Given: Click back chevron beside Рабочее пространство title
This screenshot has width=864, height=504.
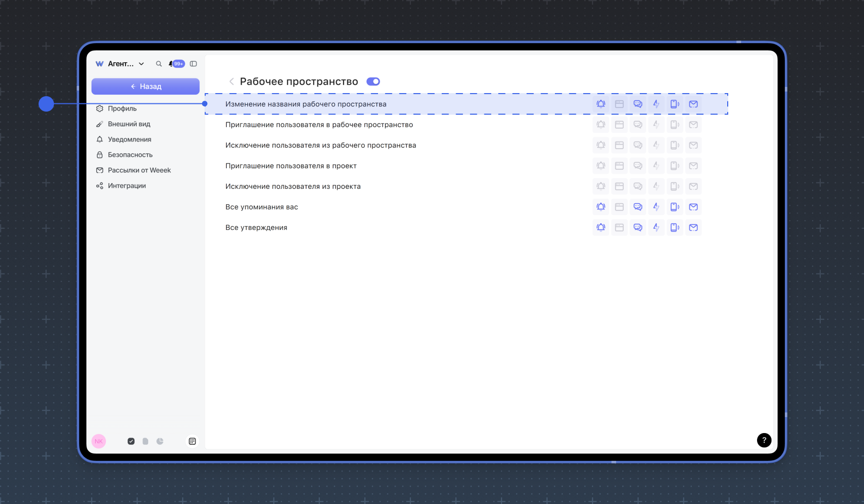Looking at the screenshot, I should (x=231, y=82).
